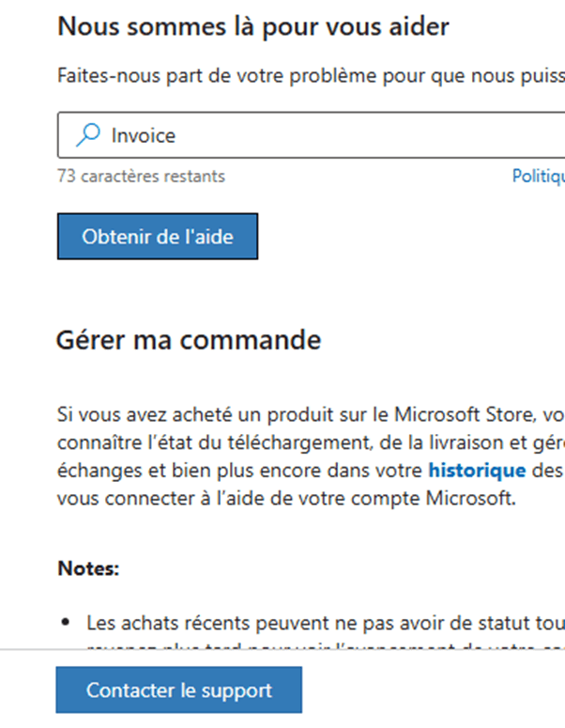Click the Gérer ma commande heading
Viewport: 565px width, 728px height.
[189, 340]
